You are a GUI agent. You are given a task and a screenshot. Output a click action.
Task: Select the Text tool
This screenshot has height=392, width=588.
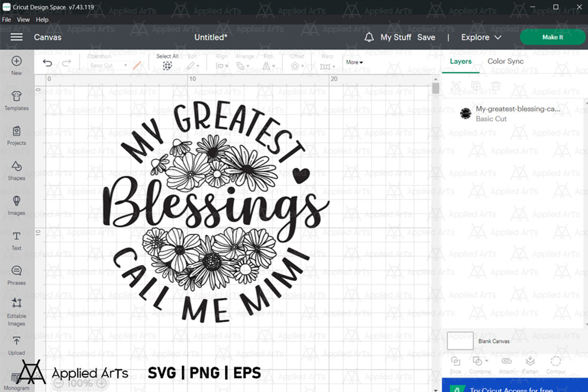coord(17,237)
